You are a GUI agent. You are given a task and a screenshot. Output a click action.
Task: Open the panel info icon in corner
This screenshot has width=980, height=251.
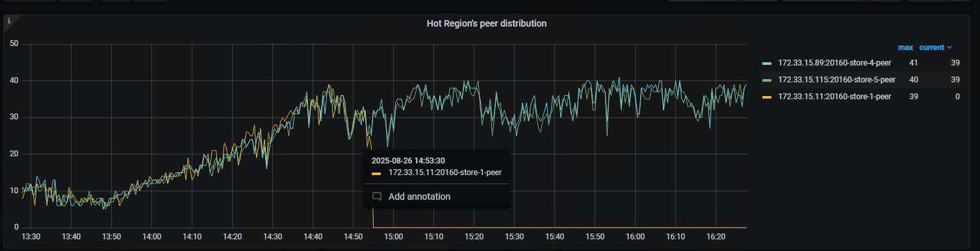(x=8, y=21)
